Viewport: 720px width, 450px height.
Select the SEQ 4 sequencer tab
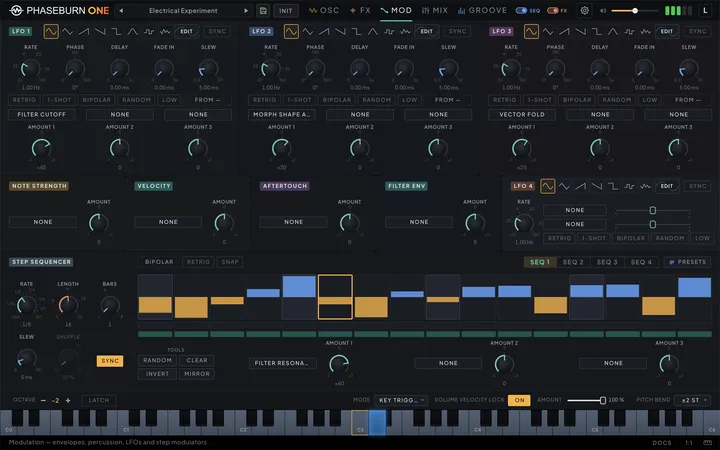point(641,262)
